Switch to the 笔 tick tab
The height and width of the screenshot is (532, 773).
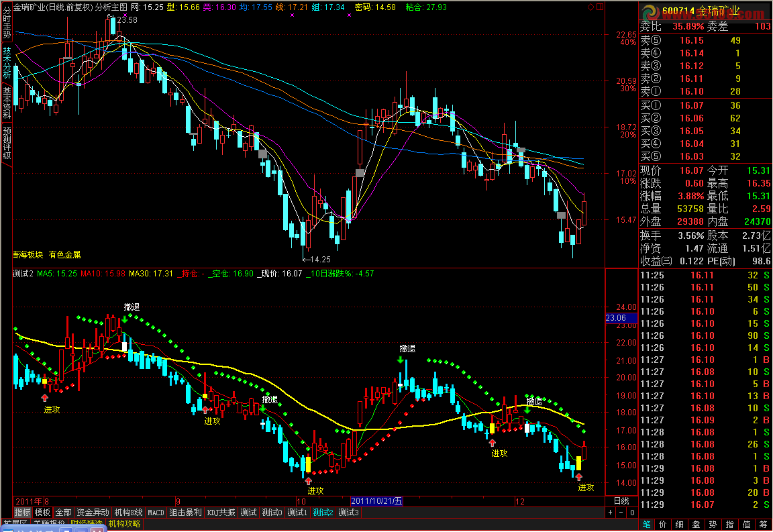click(646, 525)
